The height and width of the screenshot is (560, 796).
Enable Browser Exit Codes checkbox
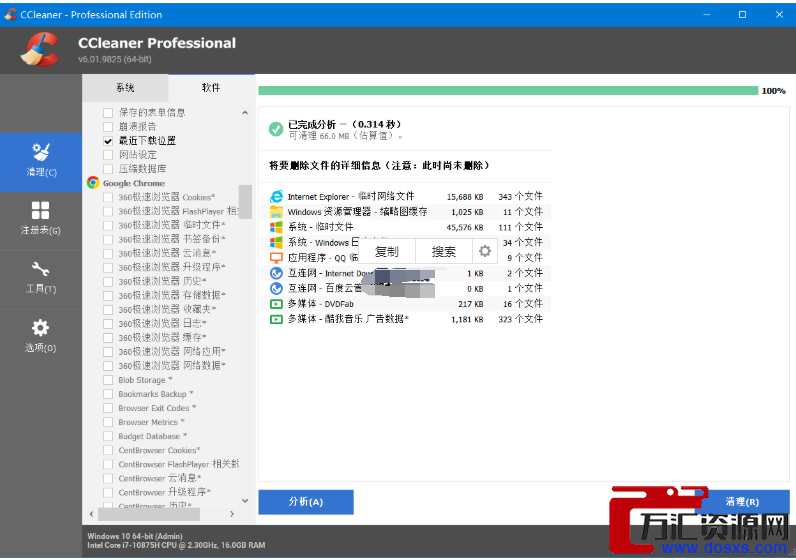(x=108, y=408)
